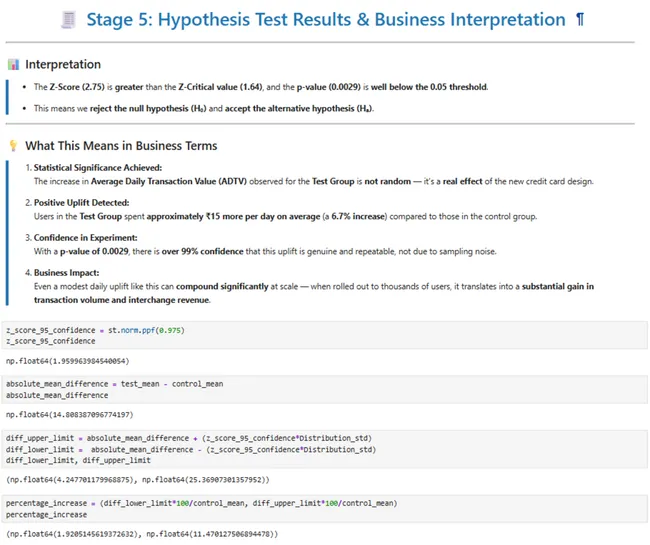Image resolution: width=650 pixels, height=545 pixels.
Task: Click output np.float64(1.959963984540054)
Action: pyautogui.click(x=68, y=361)
